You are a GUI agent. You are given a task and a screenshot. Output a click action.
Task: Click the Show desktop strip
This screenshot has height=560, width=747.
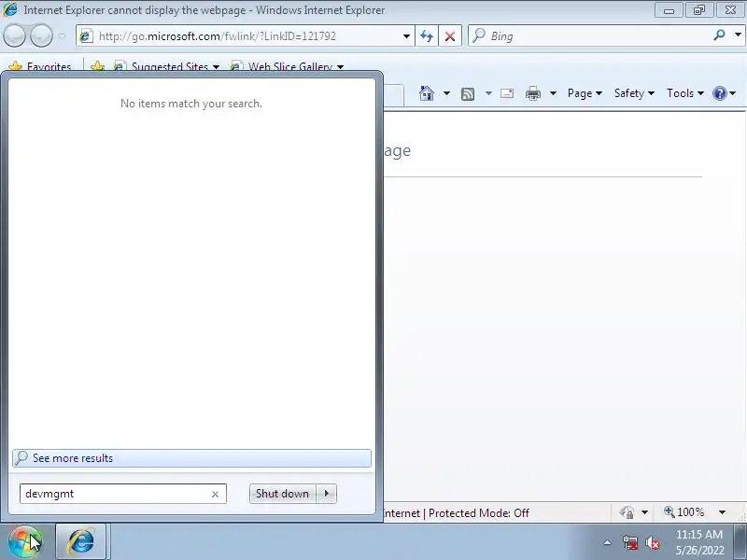tap(740, 542)
